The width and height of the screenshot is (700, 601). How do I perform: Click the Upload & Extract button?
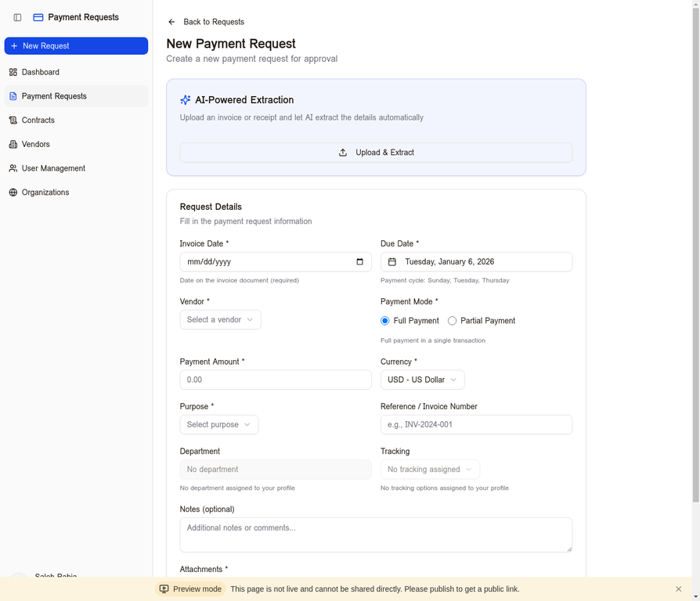coord(376,152)
